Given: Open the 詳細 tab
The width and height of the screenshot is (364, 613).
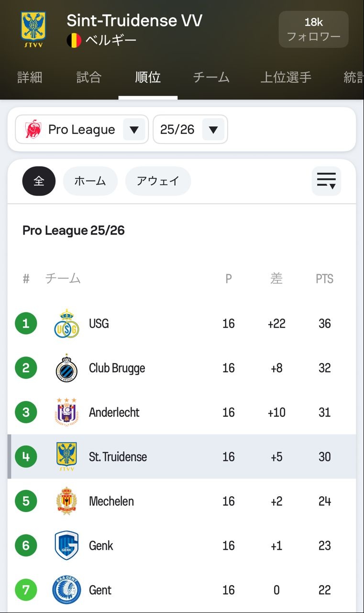Looking at the screenshot, I should (30, 78).
